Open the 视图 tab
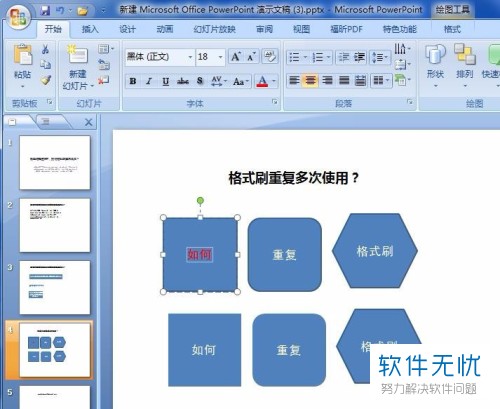500x409 pixels. pos(301,29)
